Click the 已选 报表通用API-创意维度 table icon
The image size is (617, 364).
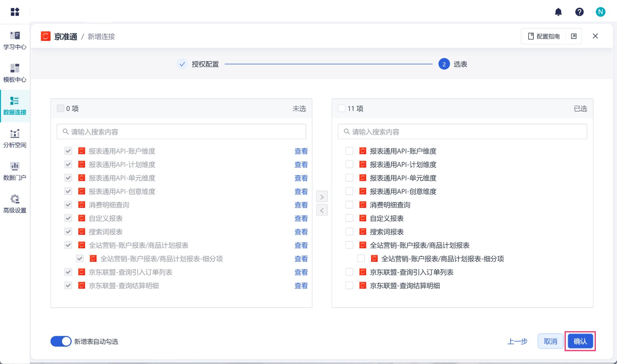coord(362,191)
